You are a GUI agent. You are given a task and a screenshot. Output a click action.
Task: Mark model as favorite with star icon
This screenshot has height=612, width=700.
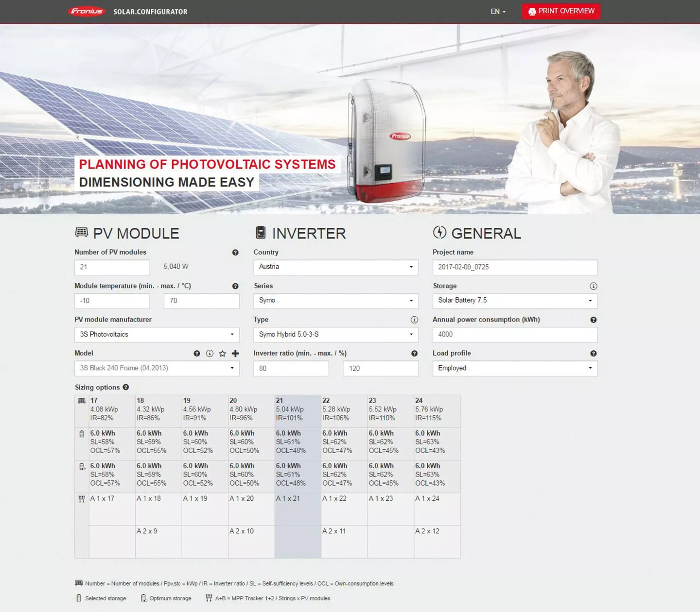pyautogui.click(x=223, y=354)
